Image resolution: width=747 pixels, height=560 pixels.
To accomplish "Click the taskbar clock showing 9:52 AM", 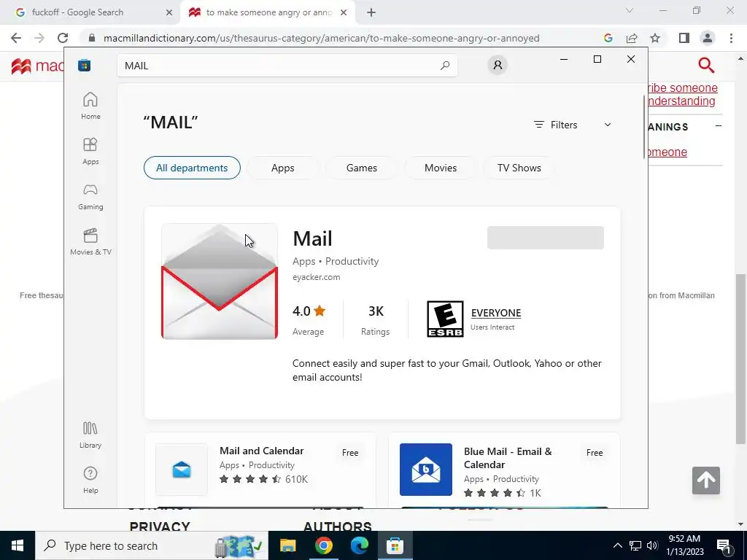I will pos(685,545).
